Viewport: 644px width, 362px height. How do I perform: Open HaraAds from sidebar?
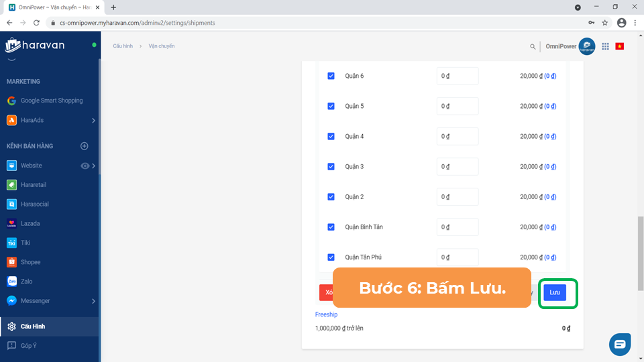32,120
